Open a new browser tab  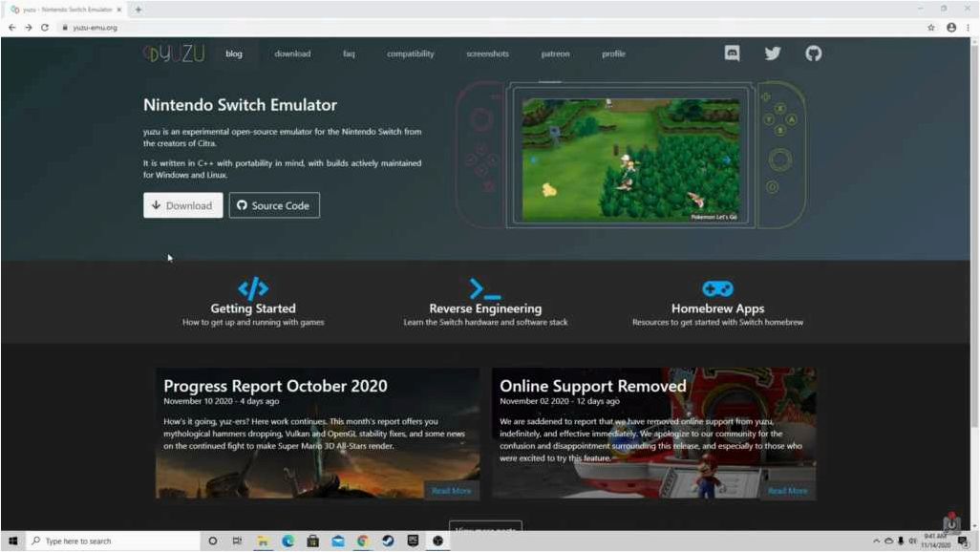pyautogui.click(x=138, y=10)
